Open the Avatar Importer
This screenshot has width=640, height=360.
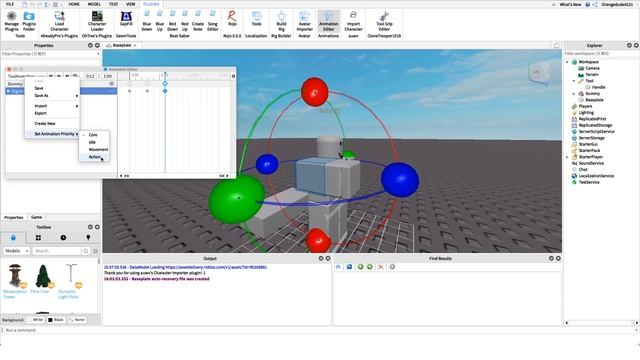tap(304, 21)
